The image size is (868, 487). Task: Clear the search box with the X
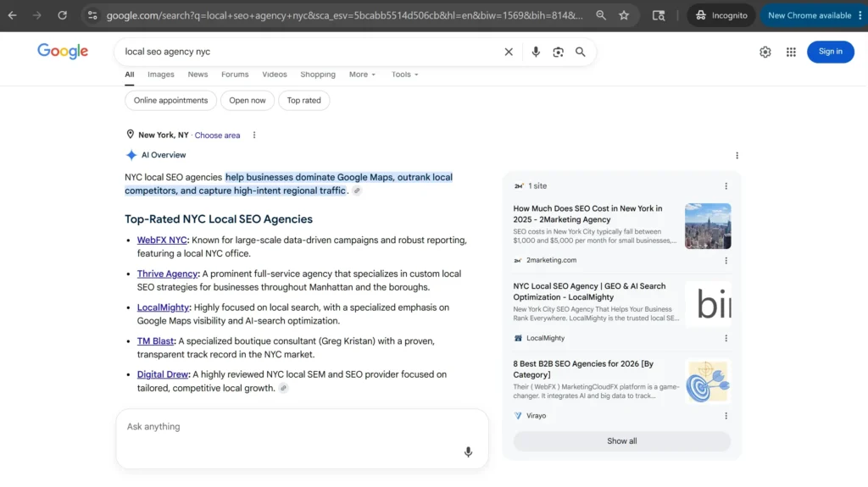click(x=509, y=52)
